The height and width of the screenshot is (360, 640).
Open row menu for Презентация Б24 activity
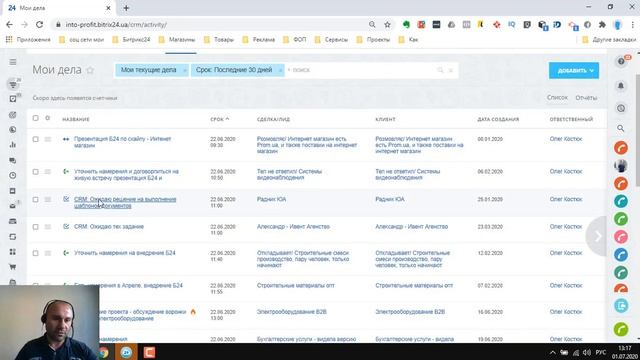(x=48, y=139)
